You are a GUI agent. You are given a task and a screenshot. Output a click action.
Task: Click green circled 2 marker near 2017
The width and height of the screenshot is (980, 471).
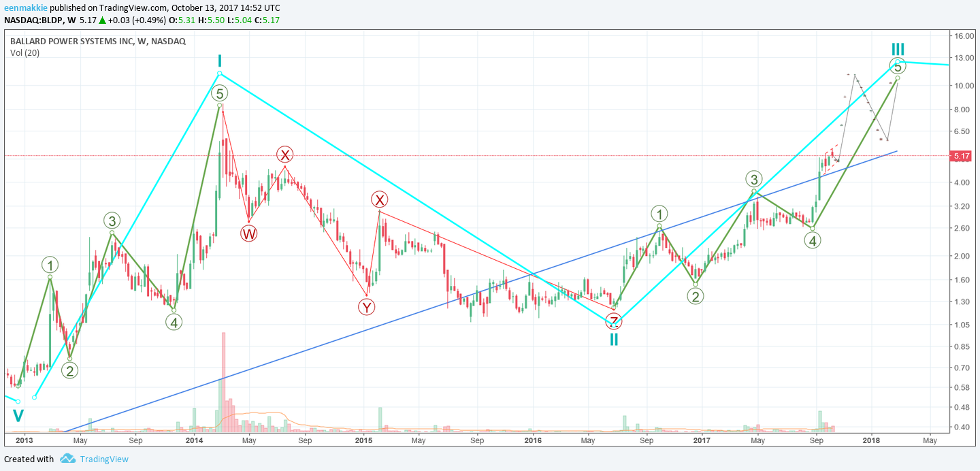(x=695, y=296)
